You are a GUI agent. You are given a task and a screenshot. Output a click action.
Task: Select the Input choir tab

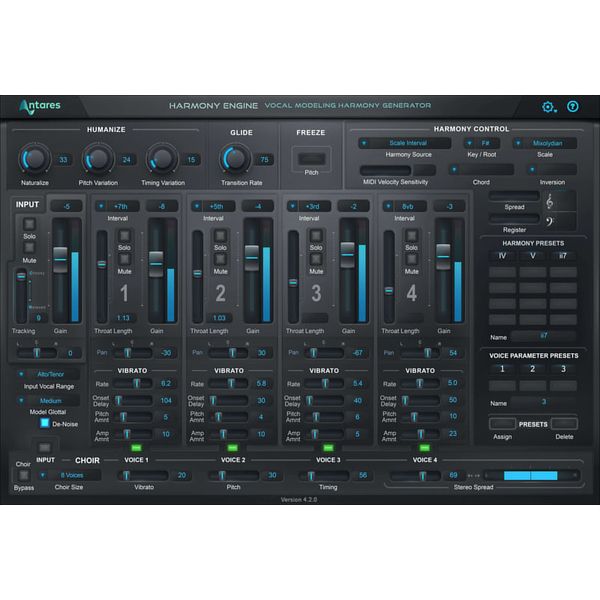point(46,460)
